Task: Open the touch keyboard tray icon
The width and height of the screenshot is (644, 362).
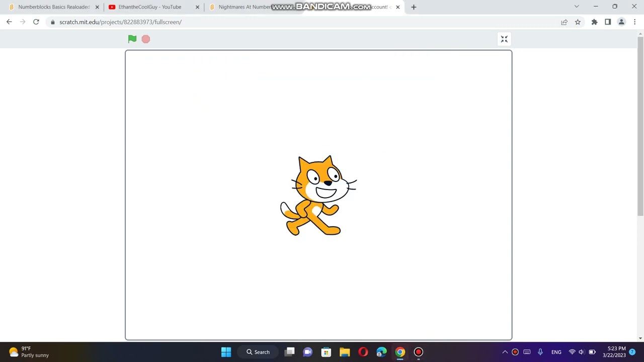Action: (527, 352)
